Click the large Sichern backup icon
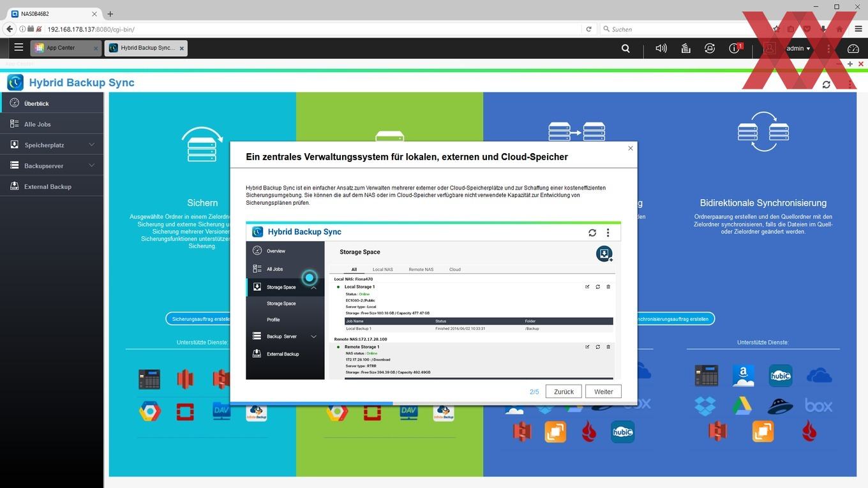This screenshot has height=488, width=868. (202, 144)
